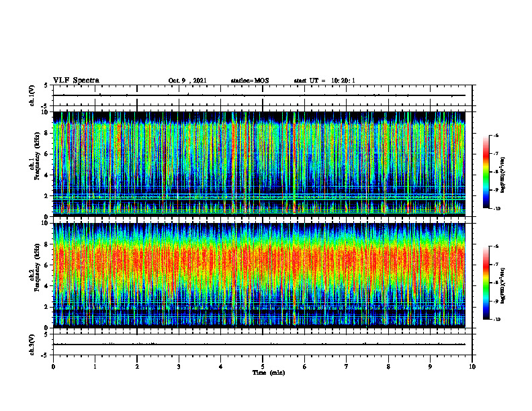532x411 pixels.
Task: Click the time axis tick label "10"
Action: click(472, 367)
